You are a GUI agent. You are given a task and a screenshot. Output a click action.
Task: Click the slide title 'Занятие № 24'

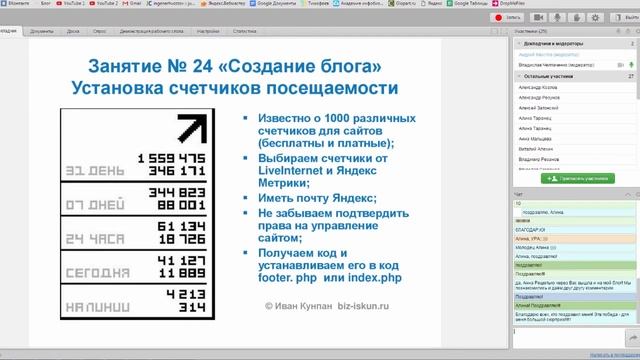coord(235,66)
